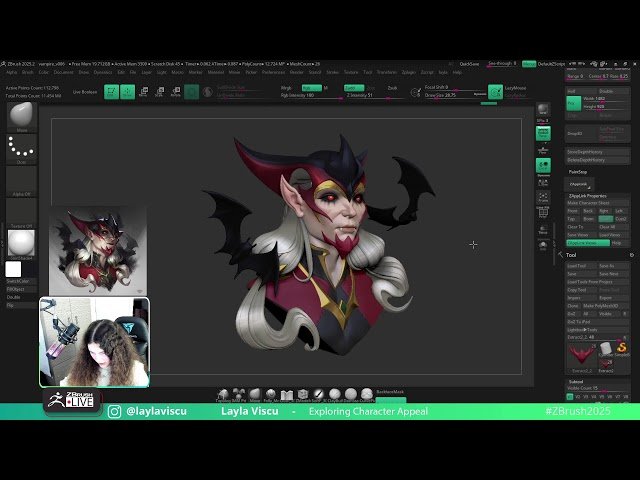640x480 pixels.
Task: Click the Cylinder tool thumbnail
Action: point(606,349)
